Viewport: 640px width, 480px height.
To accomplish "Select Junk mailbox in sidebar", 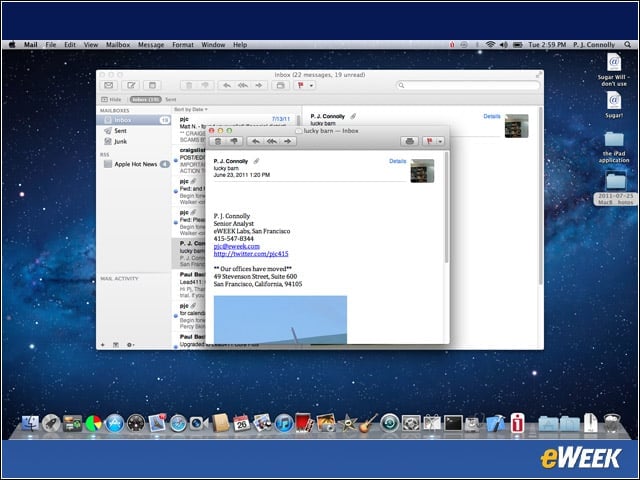I will (x=134, y=141).
